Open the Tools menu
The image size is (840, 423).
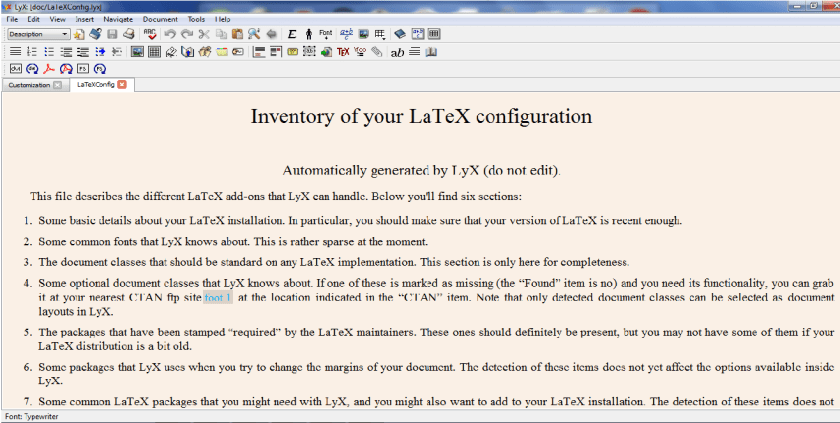pos(196,19)
